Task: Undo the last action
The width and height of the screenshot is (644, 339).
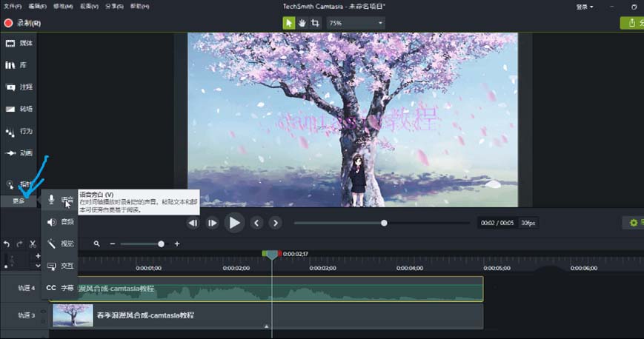Action: [x=7, y=244]
